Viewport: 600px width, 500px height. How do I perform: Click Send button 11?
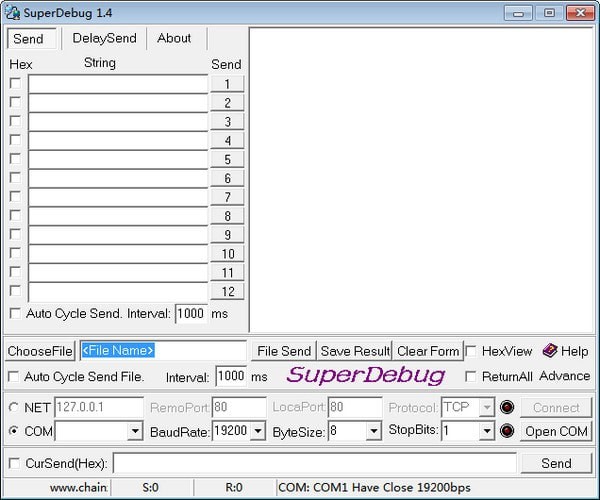[227, 272]
